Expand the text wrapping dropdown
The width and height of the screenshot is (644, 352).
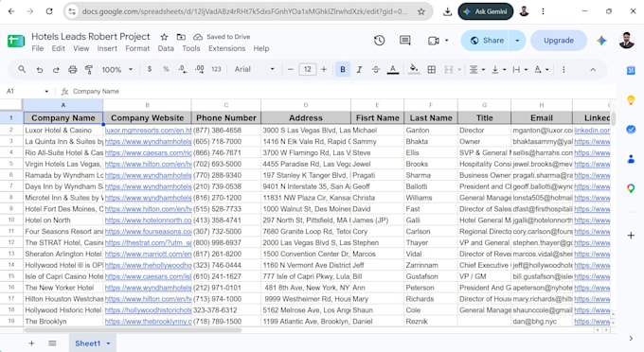(526, 70)
